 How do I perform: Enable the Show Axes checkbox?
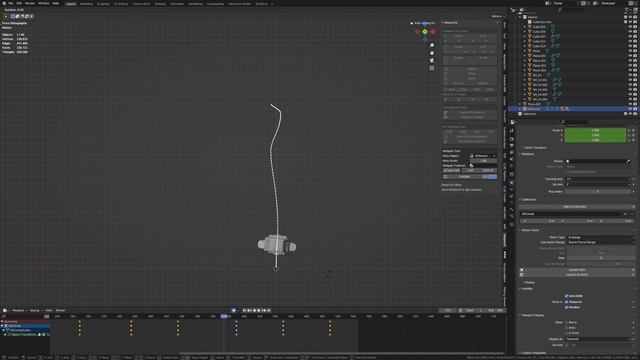click(567, 328)
